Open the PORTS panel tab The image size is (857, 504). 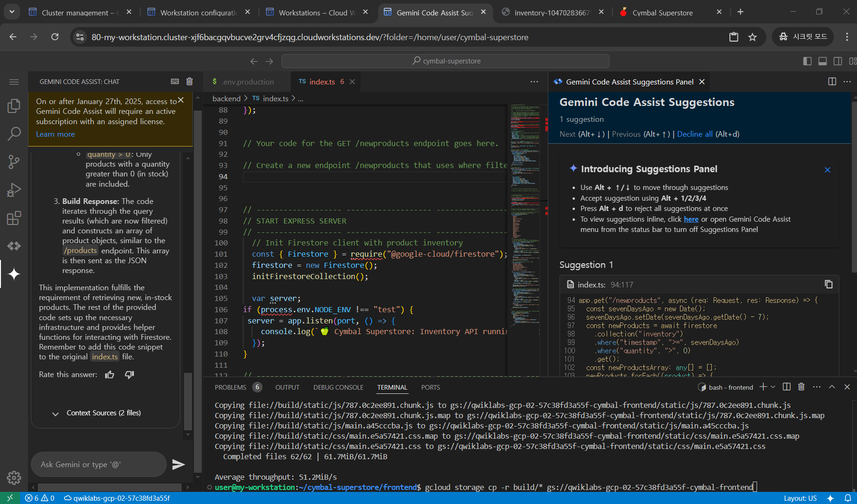(x=431, y=387)
